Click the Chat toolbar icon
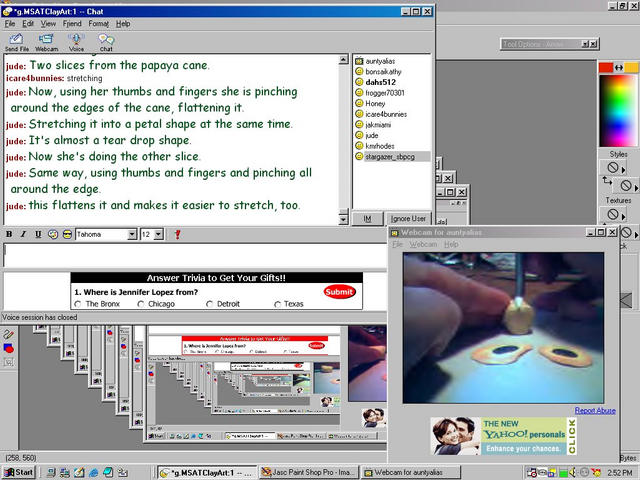The image size is (640, 480). point(106,42)
